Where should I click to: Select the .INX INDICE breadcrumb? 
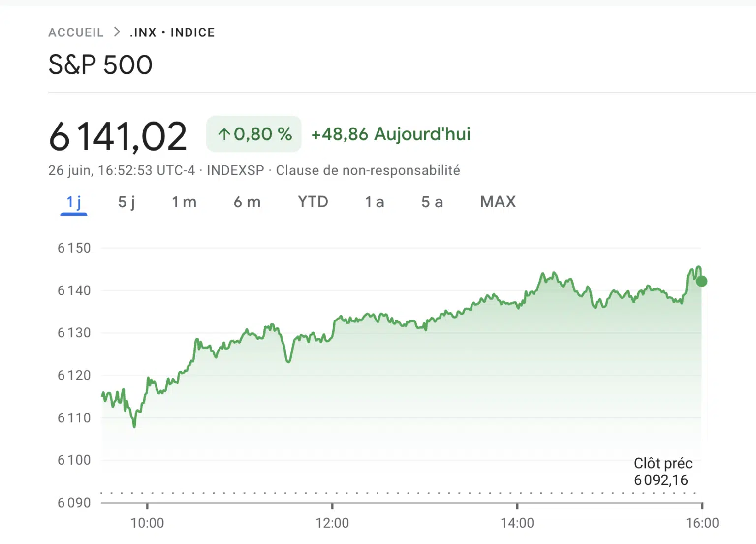tap(172, 32)
